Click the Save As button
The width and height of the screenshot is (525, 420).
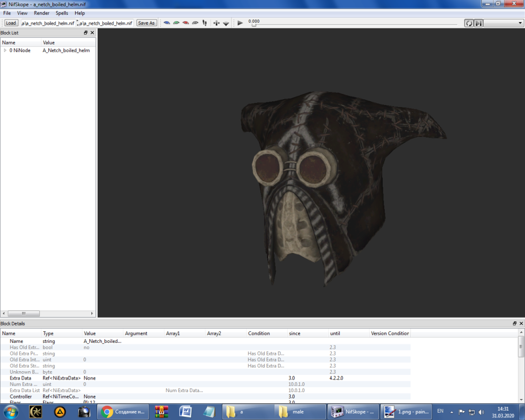coord(146,23)
